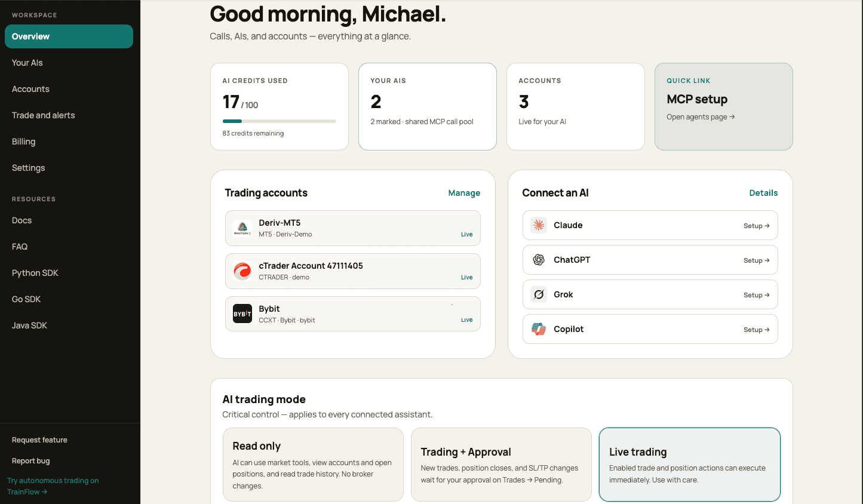Click the Copilot logo icon
863x504 pixels.
(x=539, y=329)
